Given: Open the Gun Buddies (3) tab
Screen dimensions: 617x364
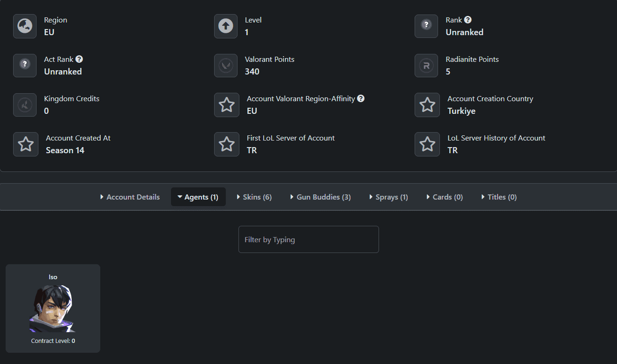Looking at the screenshot, I should click(320, 197).
